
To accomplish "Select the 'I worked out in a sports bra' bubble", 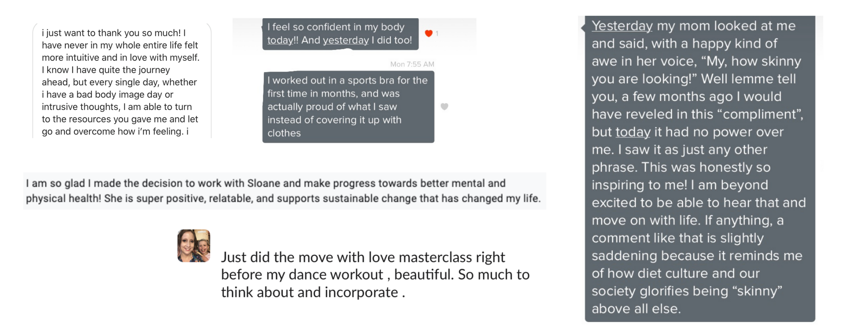I will tap(348, 107).
